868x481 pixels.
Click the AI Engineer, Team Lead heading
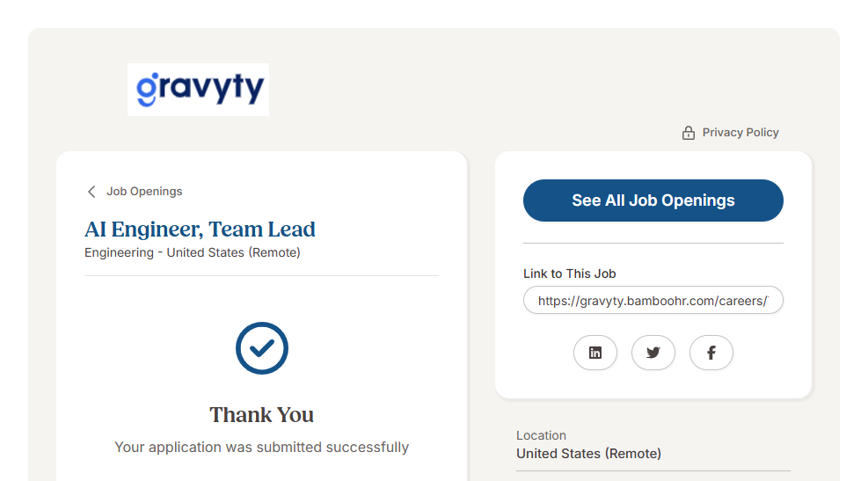point(200,230)
